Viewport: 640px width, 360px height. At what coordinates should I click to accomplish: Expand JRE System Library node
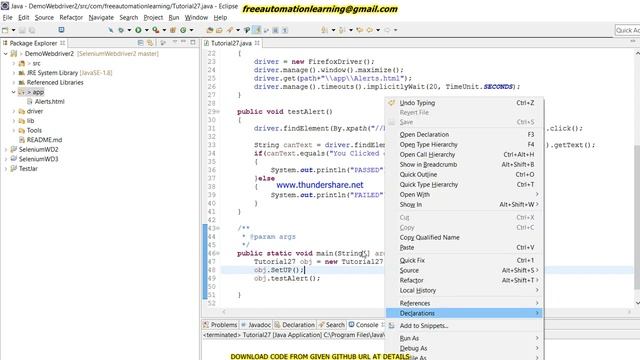click(x=13, y=73)
